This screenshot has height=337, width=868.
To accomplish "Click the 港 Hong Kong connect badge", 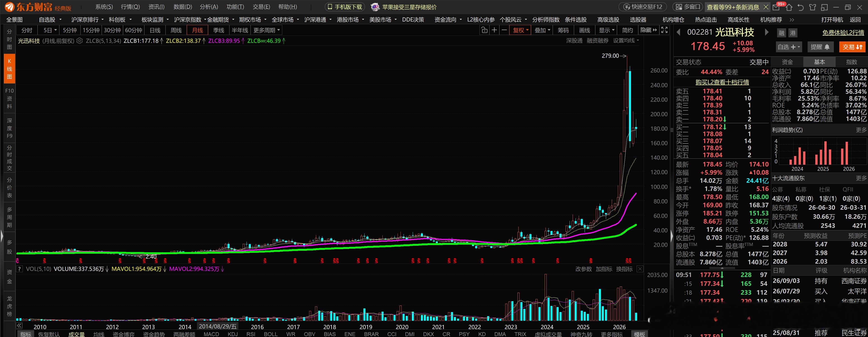I will point(793,33).
